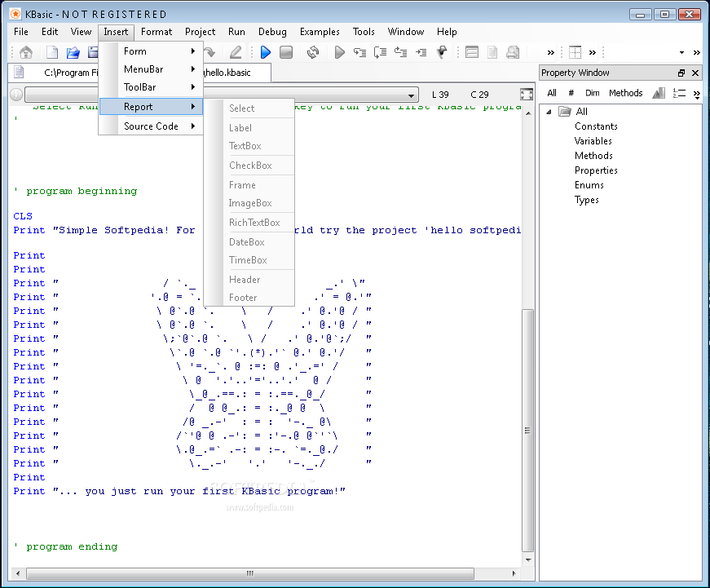Collapse the All tree node
This screenshot has width=710, height=588.
[x=549, y=112]
